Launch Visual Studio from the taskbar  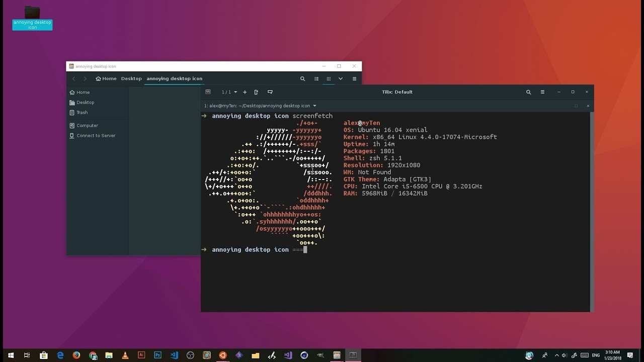288,355
